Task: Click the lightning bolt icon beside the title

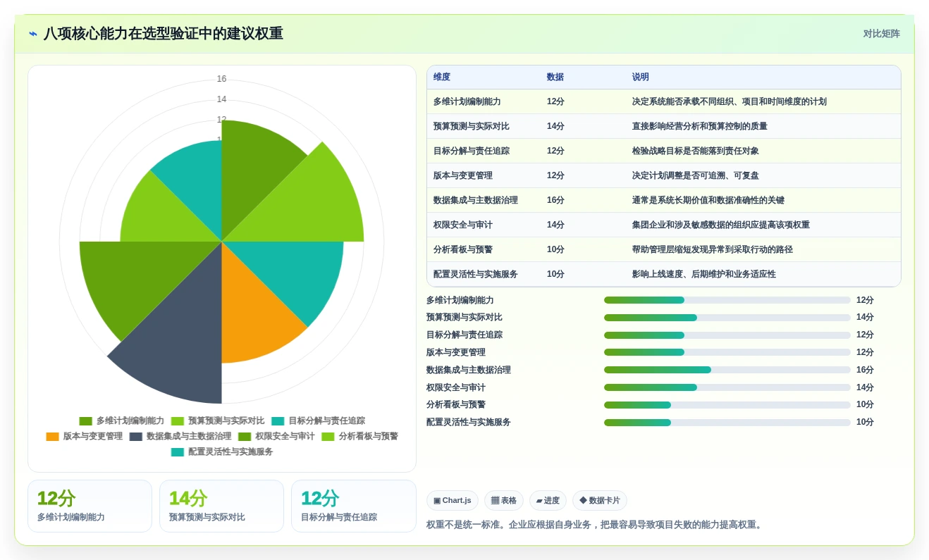Action: pos(33,33)
